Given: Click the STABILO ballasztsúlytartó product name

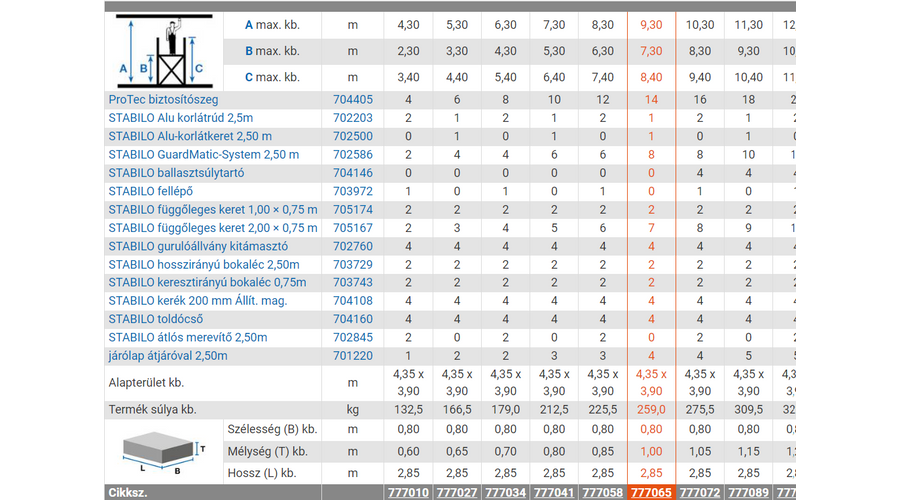Looking at the screenshot, I should [175, 173].
